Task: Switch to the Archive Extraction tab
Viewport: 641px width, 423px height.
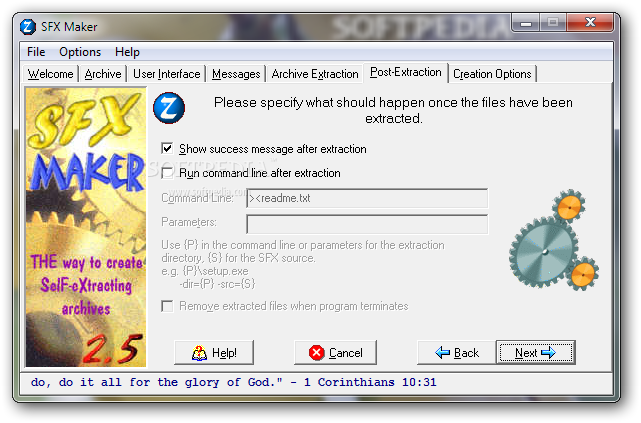Action: click(x=315, y=74)
